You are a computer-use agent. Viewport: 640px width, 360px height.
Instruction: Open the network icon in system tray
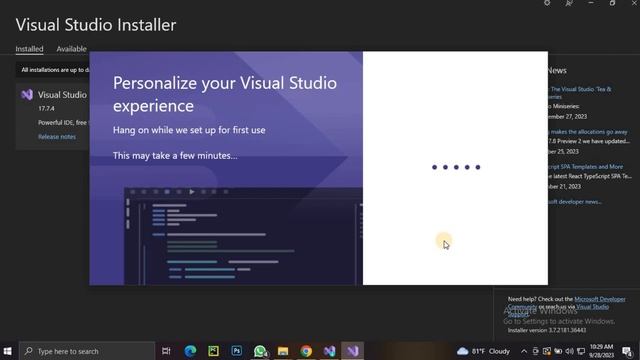click(581, 351)
